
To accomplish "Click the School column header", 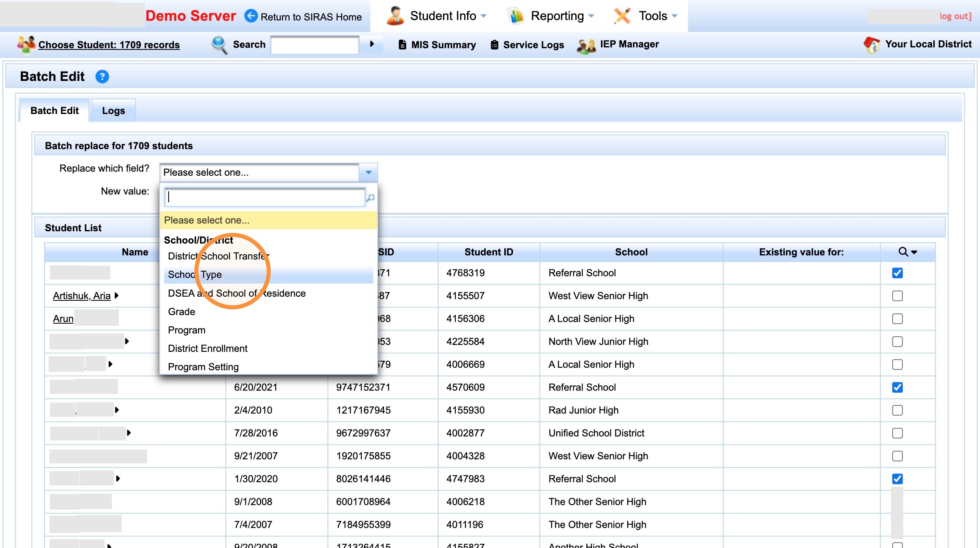I will click(631, 252).
